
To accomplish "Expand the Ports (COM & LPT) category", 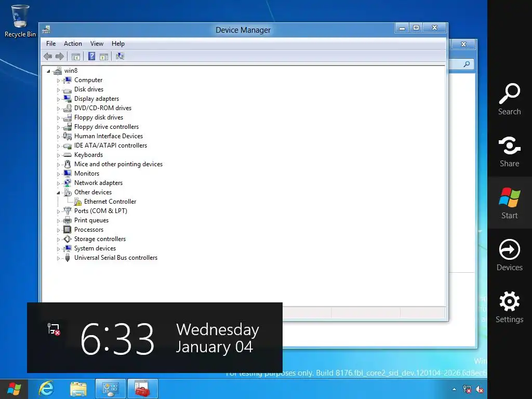I will point(58,212).
